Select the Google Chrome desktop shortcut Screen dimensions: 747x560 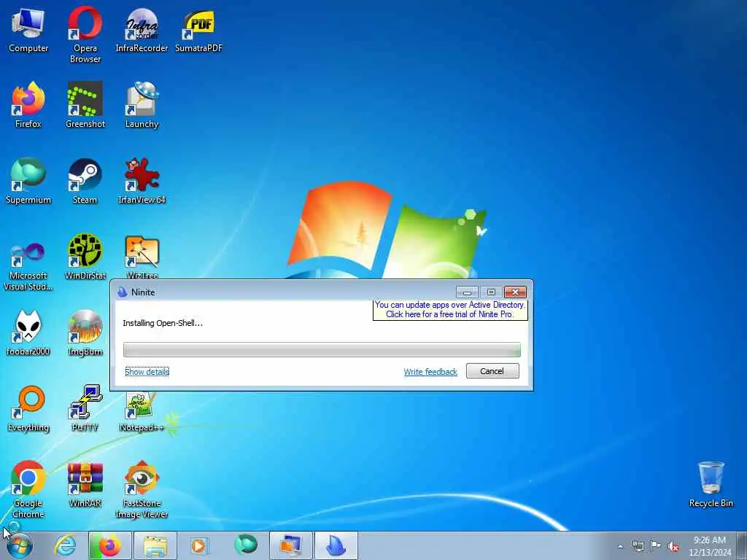(x=28, y=489)
